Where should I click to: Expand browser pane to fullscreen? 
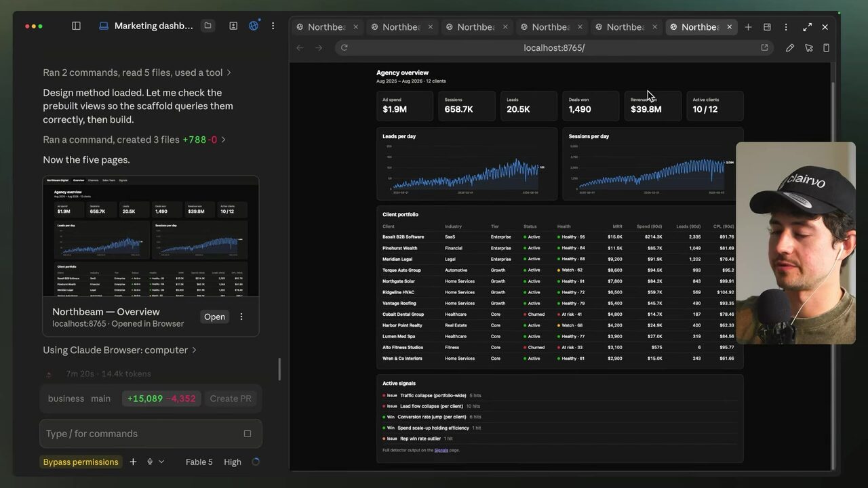click(x=807, y=27)
